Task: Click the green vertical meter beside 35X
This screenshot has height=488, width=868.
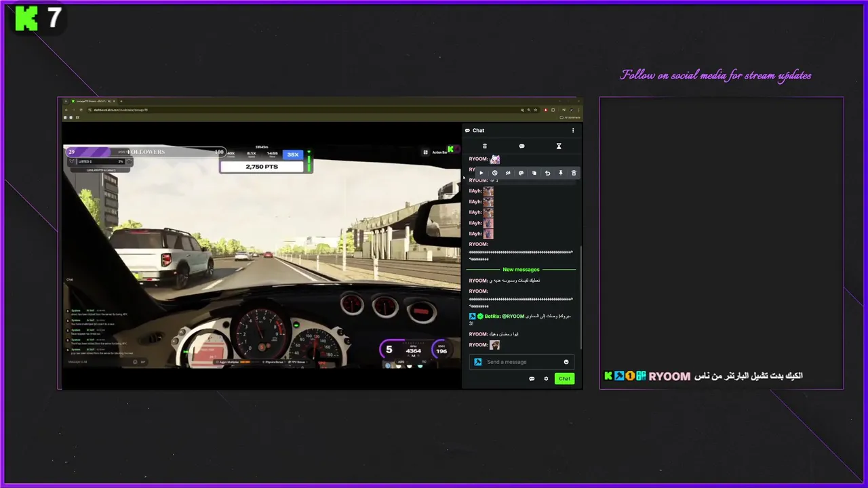Action: pyautogui.click(x=309, y=161)
